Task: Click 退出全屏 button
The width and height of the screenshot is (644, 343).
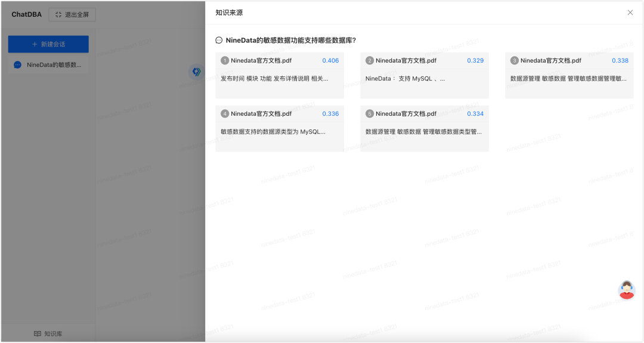Action: (72, 14)
